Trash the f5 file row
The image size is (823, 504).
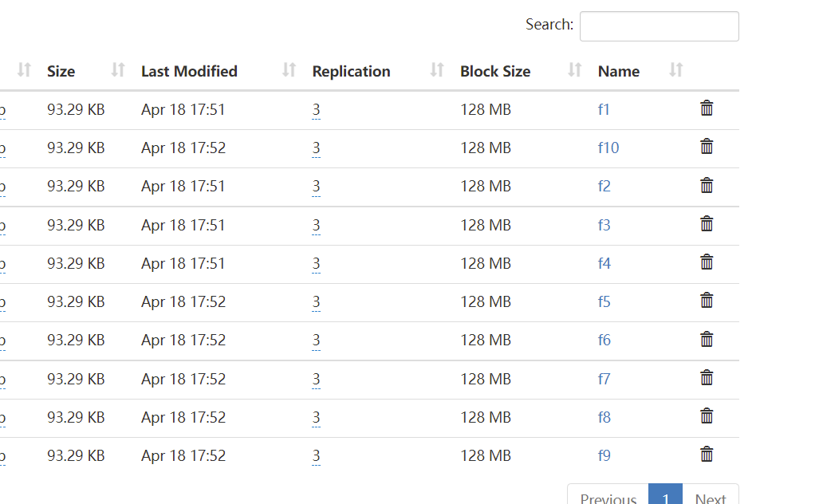pyautogui.click(x=706, y=301)
